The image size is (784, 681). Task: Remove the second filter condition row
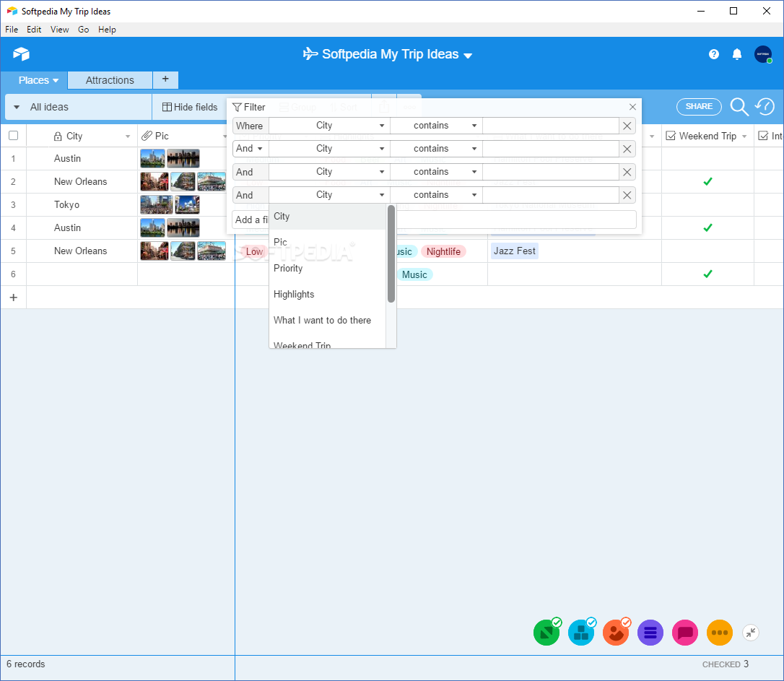pyautogui.click(x=627, y=149)
